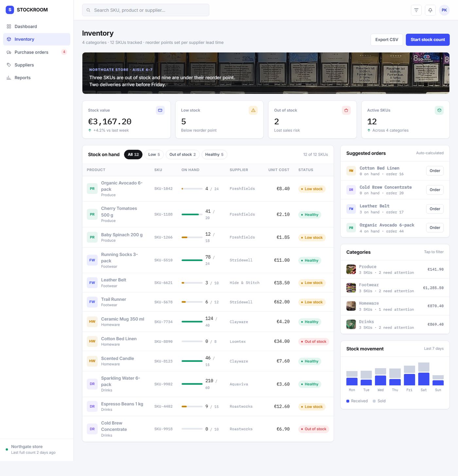Select the All 12 filter tab
Screen dimensions: 458x476
[133, 154]
